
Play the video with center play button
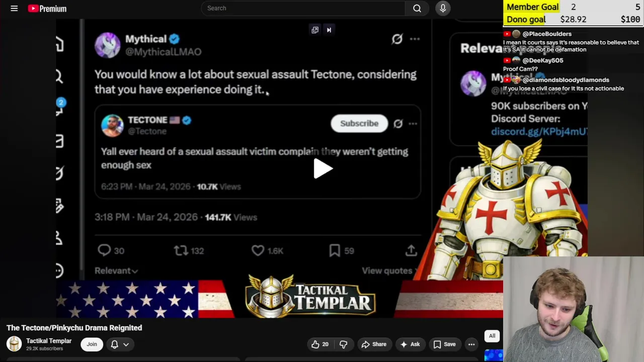point(322,169)
